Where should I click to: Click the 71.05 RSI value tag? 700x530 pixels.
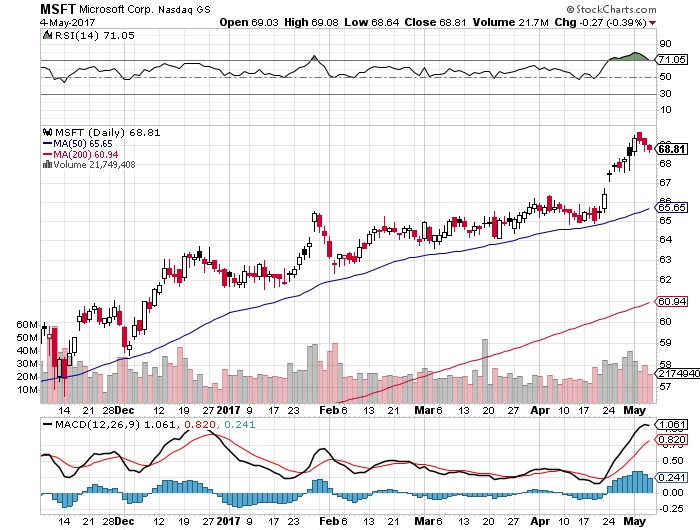point(671,60)
